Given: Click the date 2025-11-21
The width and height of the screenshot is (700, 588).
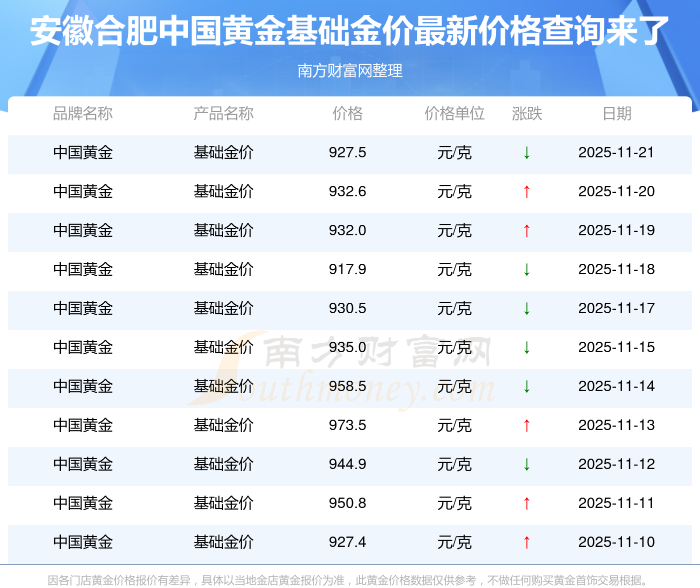Looking at the screenshot, I should click(x=616, y=152).
